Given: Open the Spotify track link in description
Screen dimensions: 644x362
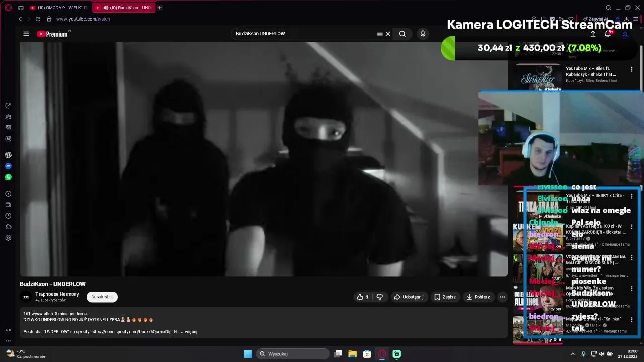Looking at the screenshot, I should (134, 332).
